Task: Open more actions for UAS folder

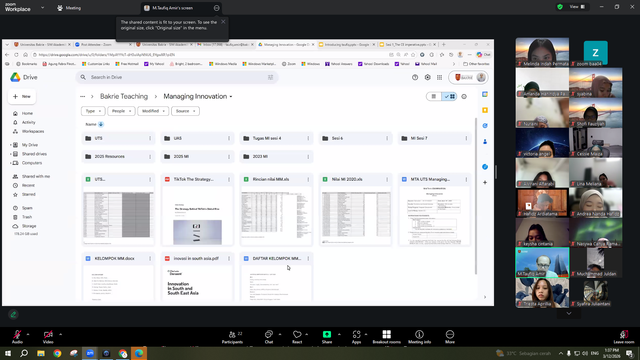Action: click(229, 138)
